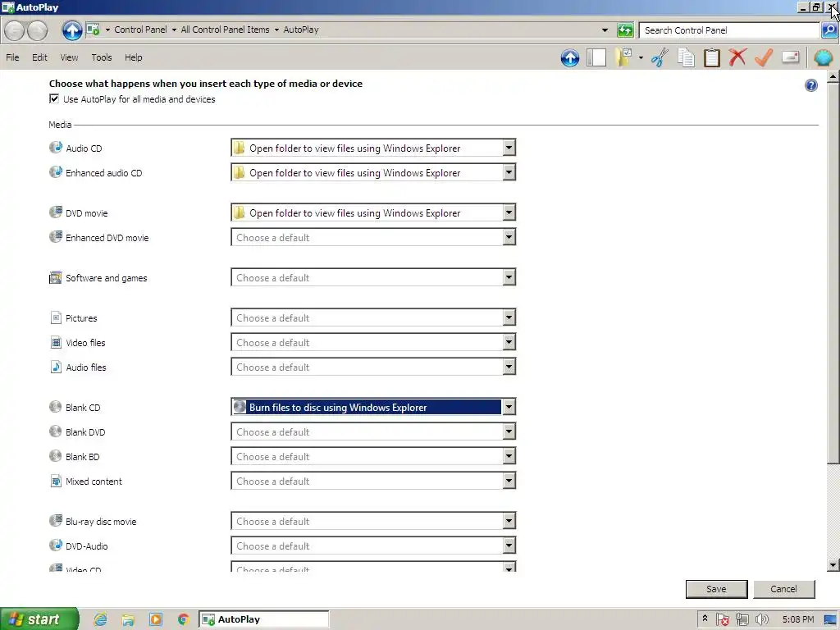The image size is (840, 630).
Task: Click the orange checkmark Properties icon
Action: click(x=764, y=57)
